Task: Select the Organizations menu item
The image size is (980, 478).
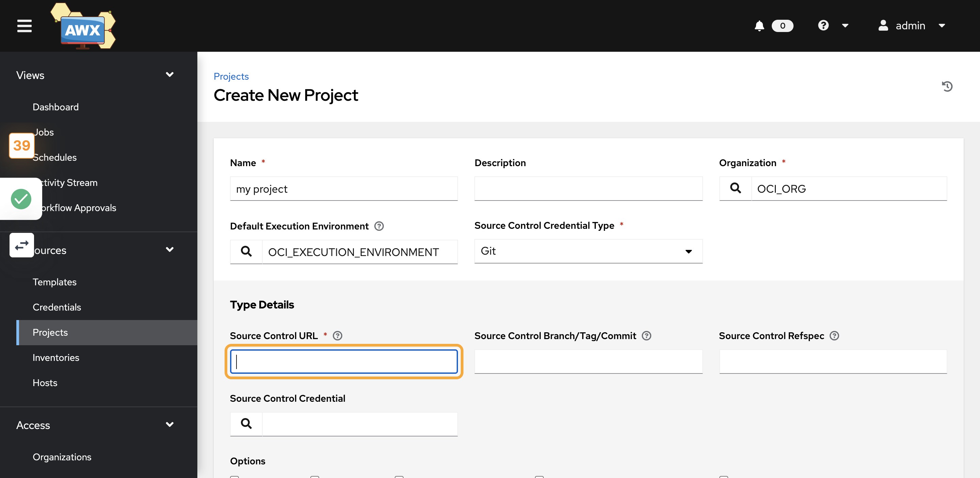Action: tap(62, 457)
